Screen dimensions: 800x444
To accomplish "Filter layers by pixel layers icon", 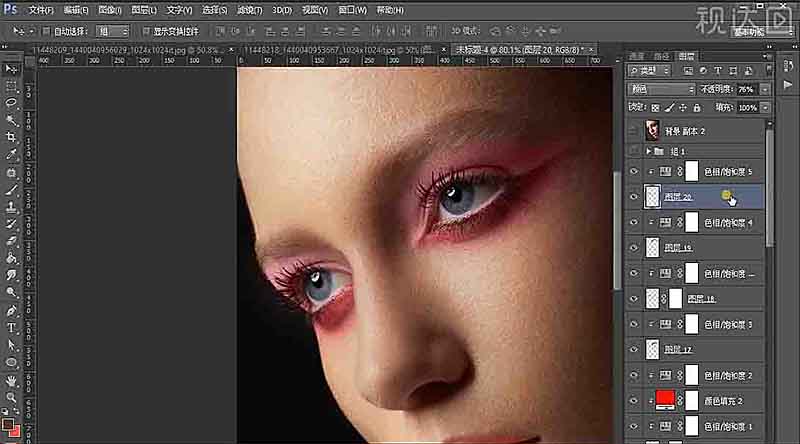I will (688, 70).
